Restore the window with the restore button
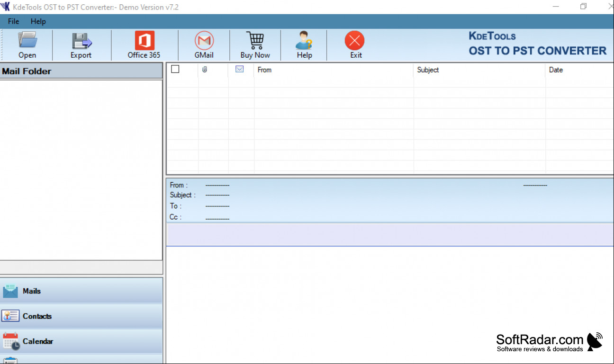Image resolution: width=614 pixels, height=364 pixels. pyautogui.click(x=583, y=6)
